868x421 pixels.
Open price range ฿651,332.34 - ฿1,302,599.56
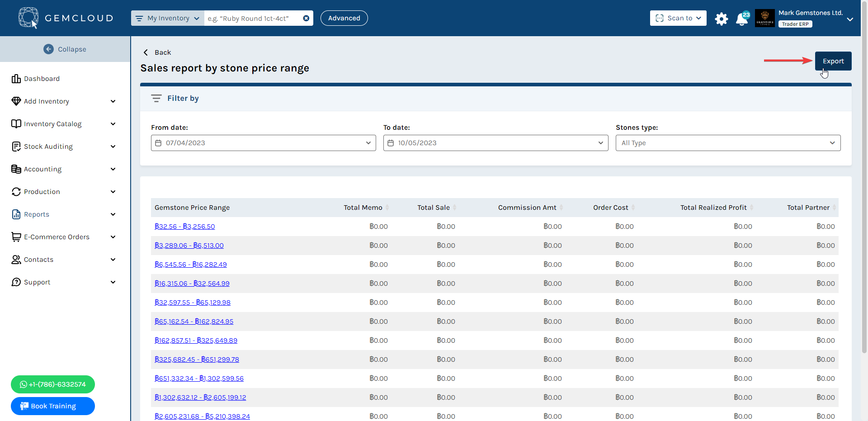[x=199, y=378]
